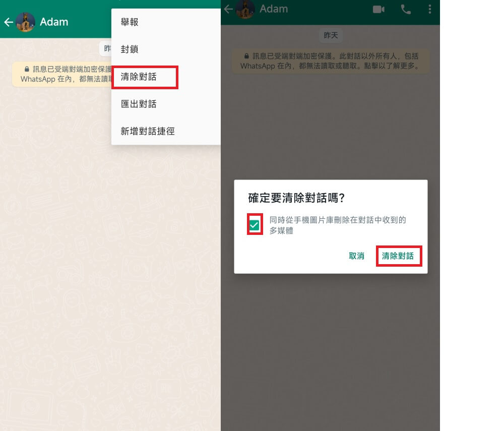This screenshot has height=431, width=504.
Task: Tap 取消 to dismiss the dialog
Action: point(357,256)
